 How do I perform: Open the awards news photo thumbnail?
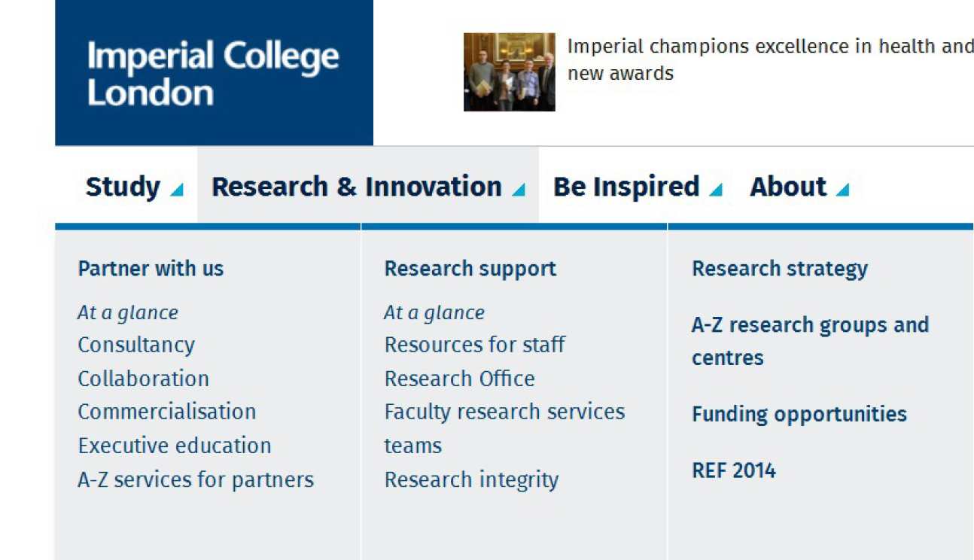tap(509, 72)
